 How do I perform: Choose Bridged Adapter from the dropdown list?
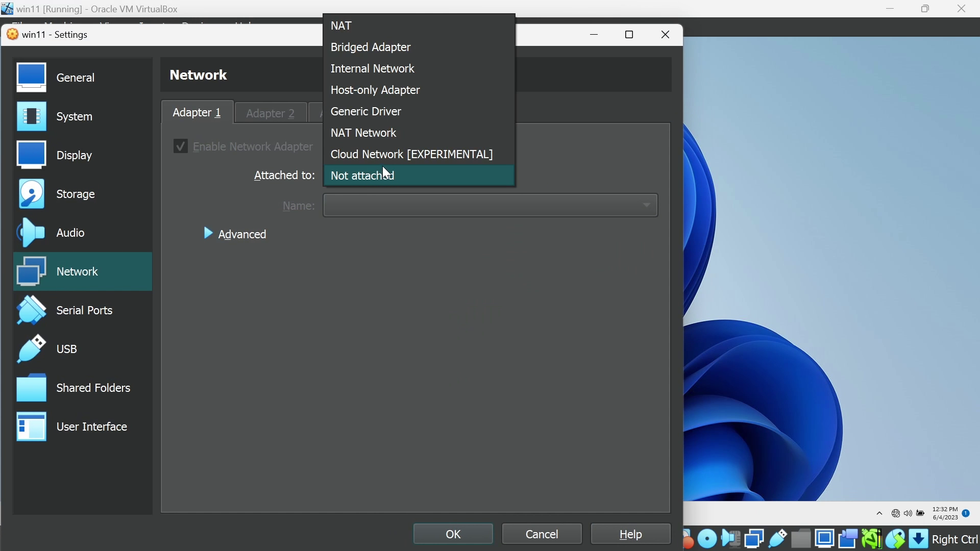coord(371,47)
